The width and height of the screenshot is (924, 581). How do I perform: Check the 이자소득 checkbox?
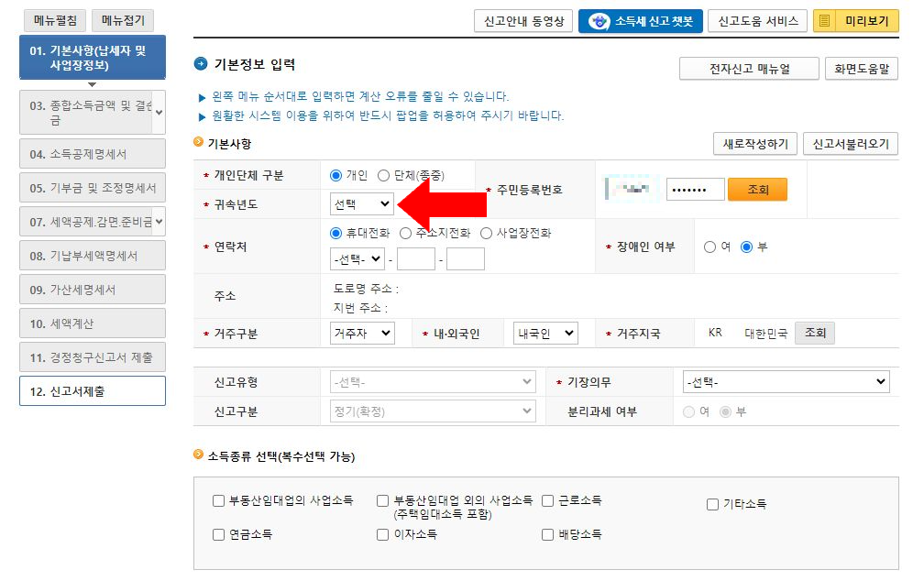click(x=381, y=533)
